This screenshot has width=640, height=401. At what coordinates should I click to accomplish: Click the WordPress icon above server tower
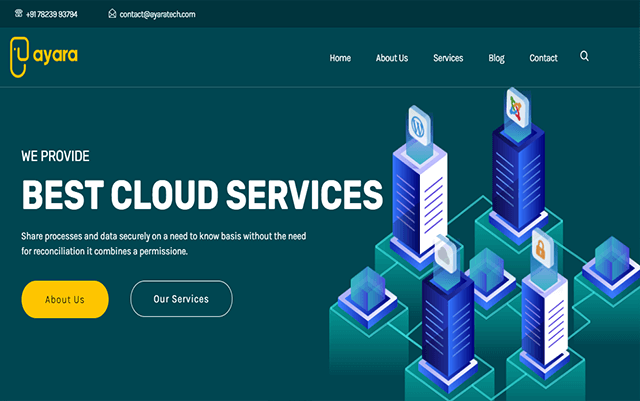point(417,127)
